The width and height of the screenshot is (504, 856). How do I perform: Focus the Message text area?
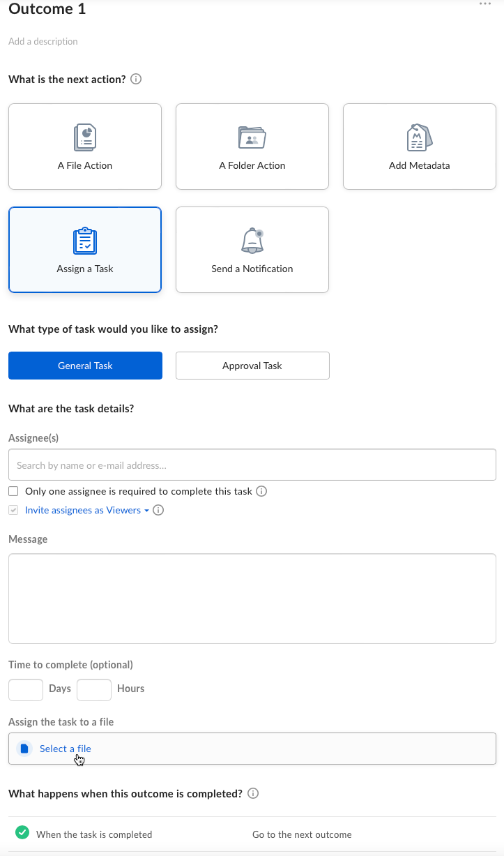(252, 599)
